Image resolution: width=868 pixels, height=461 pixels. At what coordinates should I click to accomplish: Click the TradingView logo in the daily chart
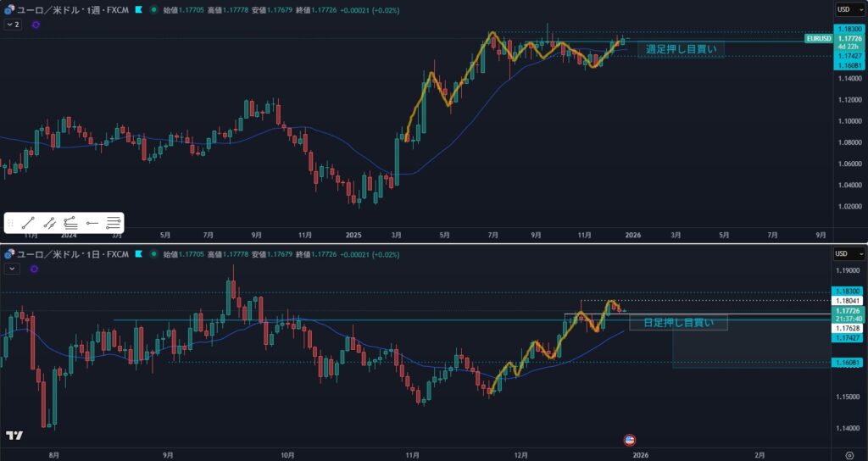click(14, 436)
